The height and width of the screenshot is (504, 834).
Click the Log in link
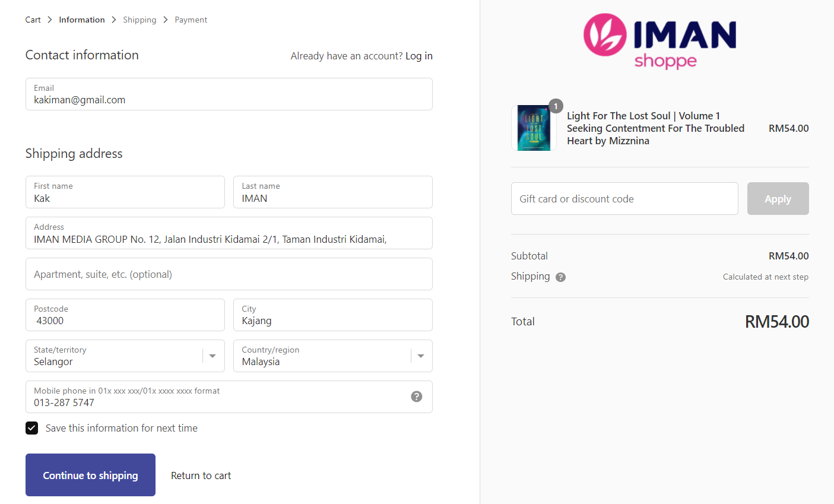tap(419, 56)
